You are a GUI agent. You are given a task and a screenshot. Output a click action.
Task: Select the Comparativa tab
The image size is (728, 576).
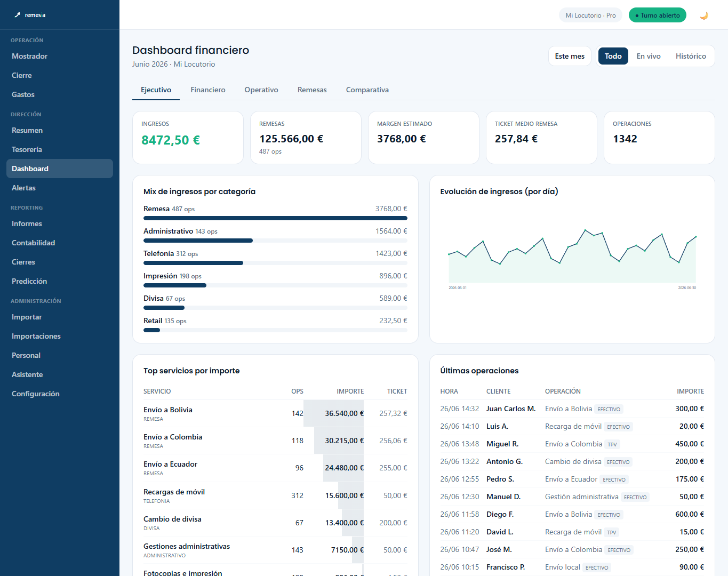point(367,90)
